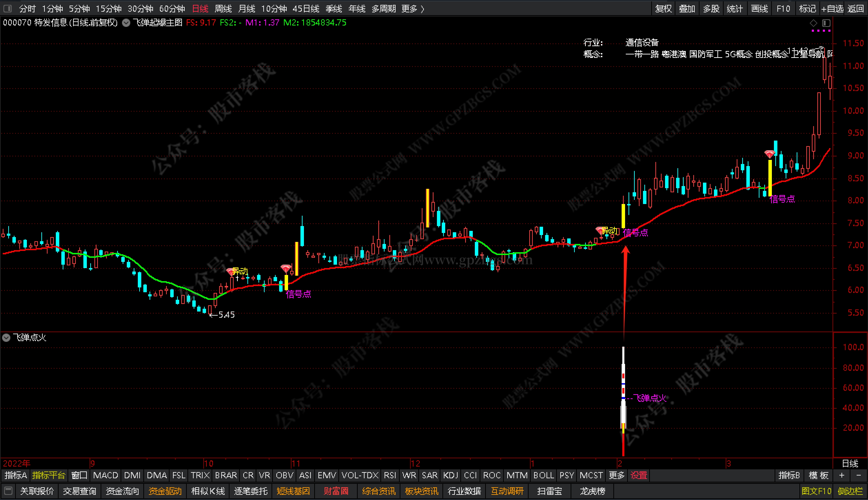Toggle the 侧边栏 sidebar button
This screenshot has height=500, width=868.
(x=850, y=491)
